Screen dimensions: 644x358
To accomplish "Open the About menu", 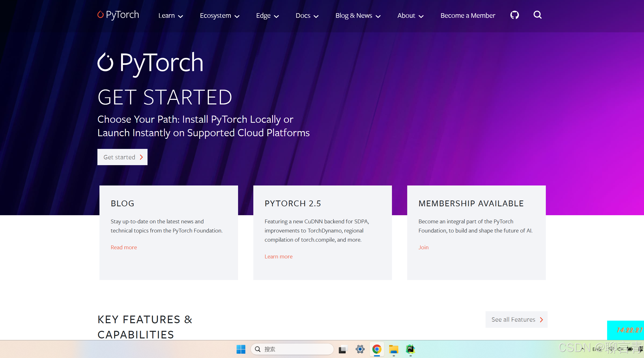I will coord(410,16).
